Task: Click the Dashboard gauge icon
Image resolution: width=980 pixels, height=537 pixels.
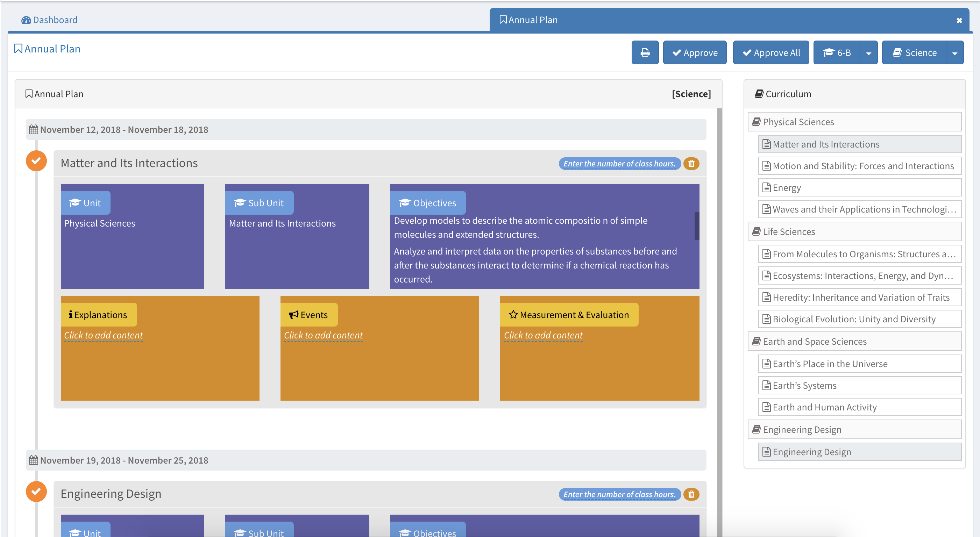Action: (26, 20)
